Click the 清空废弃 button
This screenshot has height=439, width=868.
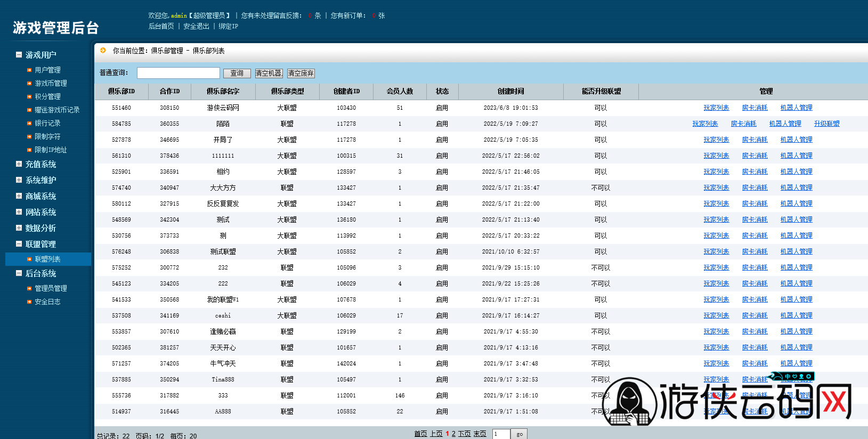tap(301, 74)
